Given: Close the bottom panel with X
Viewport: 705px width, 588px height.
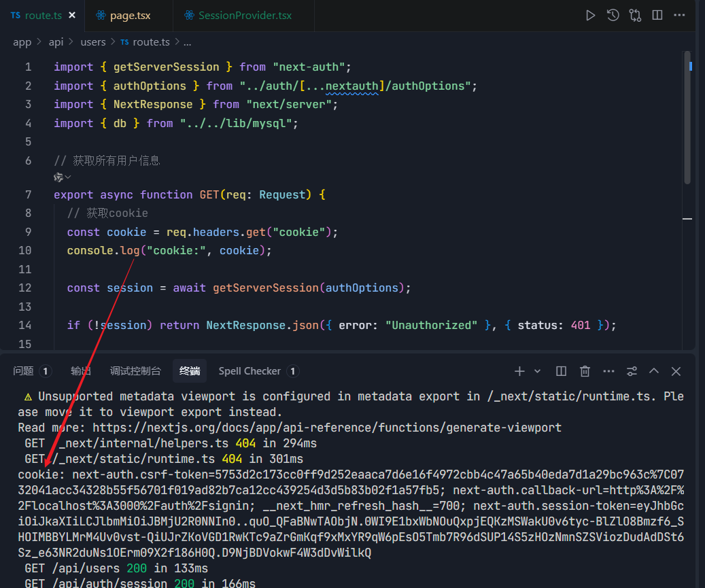Looking at the screenshot, I should pos(676,371).
